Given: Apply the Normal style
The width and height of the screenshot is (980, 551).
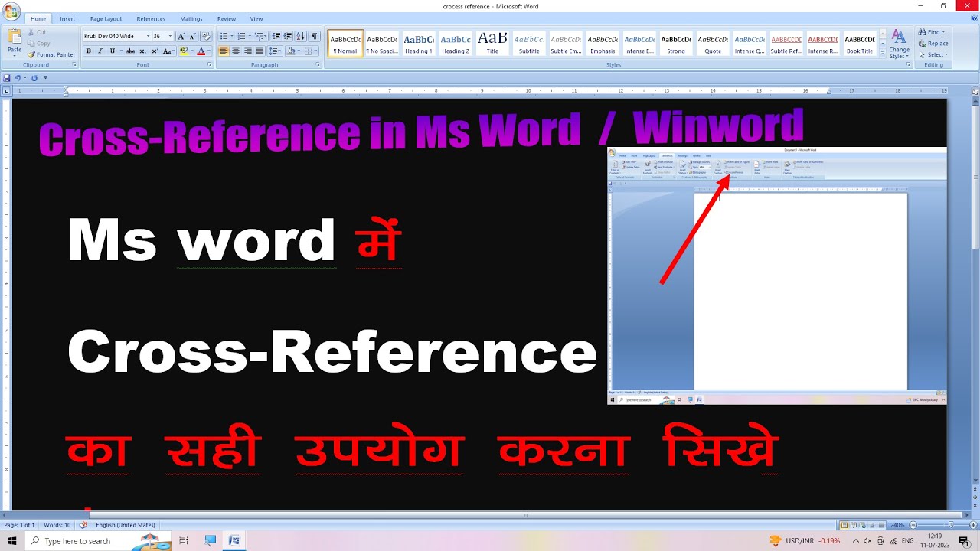Looking at the screenshot, I should tap(345, 44).
